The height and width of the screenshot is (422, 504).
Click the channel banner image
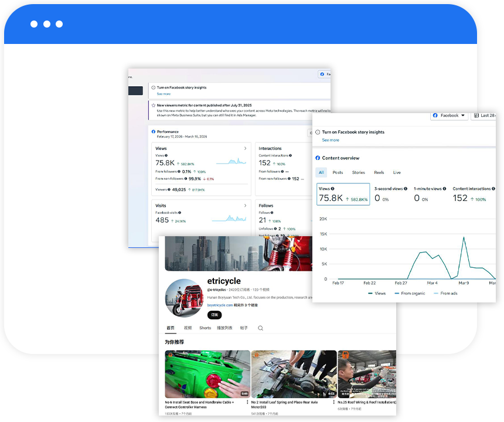(x=239, y=254)
